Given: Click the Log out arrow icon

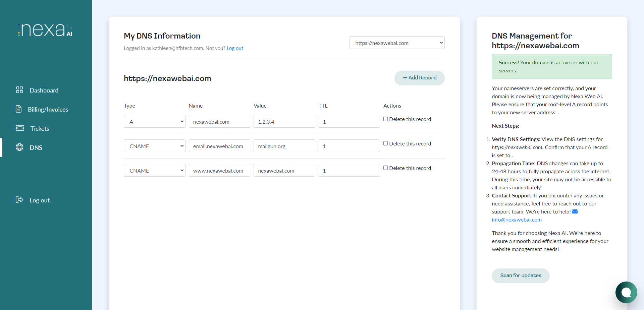Looking at the screenshot, I should pyautogui.click(x=19, y=200).
